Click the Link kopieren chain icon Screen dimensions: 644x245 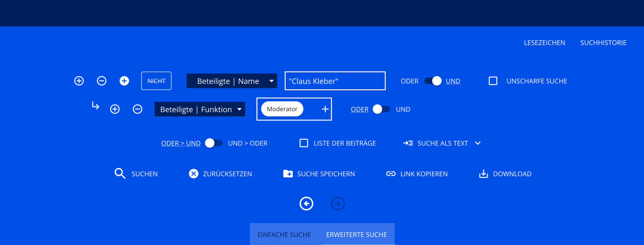pyautogui.click(x=391, y=174)
